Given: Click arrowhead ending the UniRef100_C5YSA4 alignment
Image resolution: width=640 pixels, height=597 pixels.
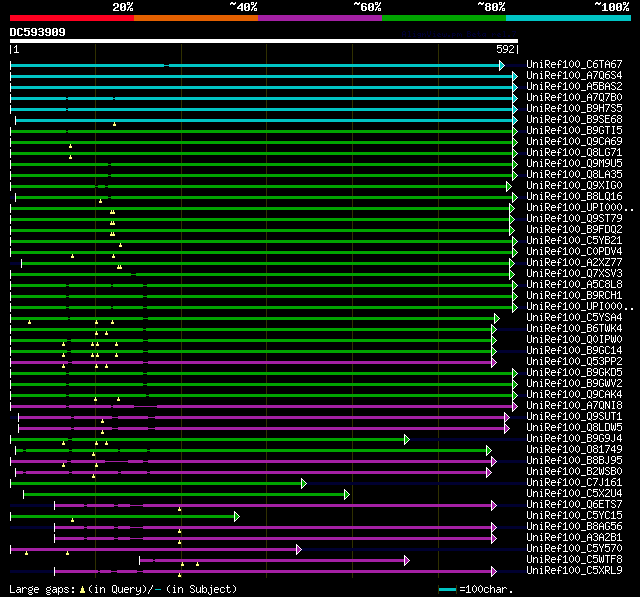Looking at the screenshot, I should 497,318.
